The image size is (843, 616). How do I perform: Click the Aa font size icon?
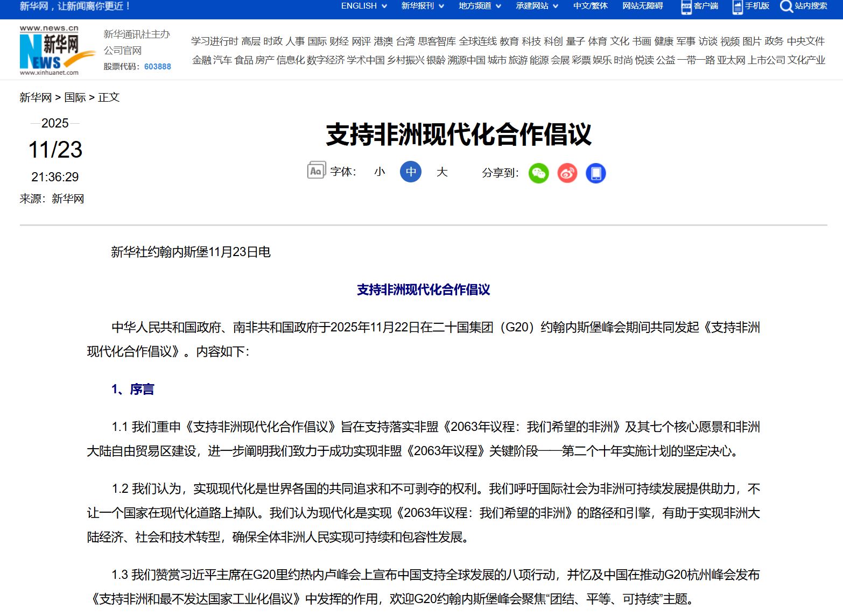(x=316, y=171)
